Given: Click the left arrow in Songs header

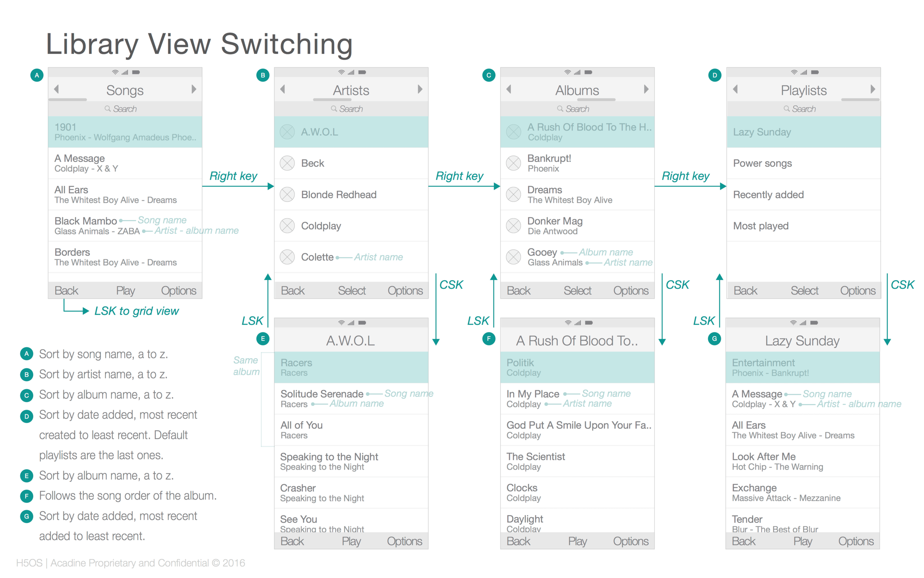Looking at the screenshot, I should tap(57, 89).
